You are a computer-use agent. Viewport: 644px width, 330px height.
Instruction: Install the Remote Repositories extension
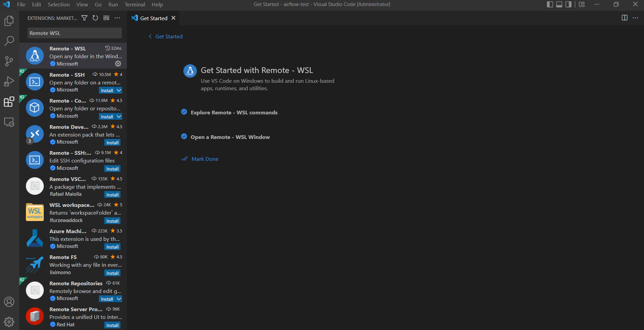click(x=107, y=299)
